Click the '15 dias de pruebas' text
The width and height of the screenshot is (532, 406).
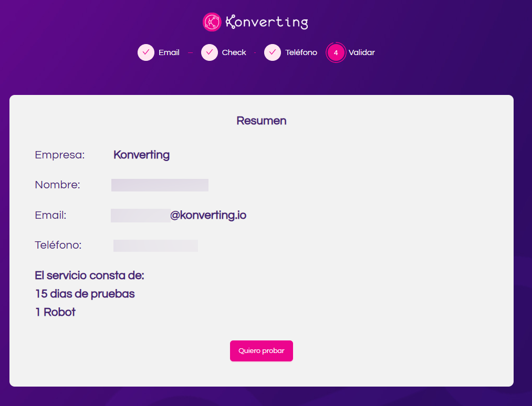pyautogui.click(x=85, y=294)
